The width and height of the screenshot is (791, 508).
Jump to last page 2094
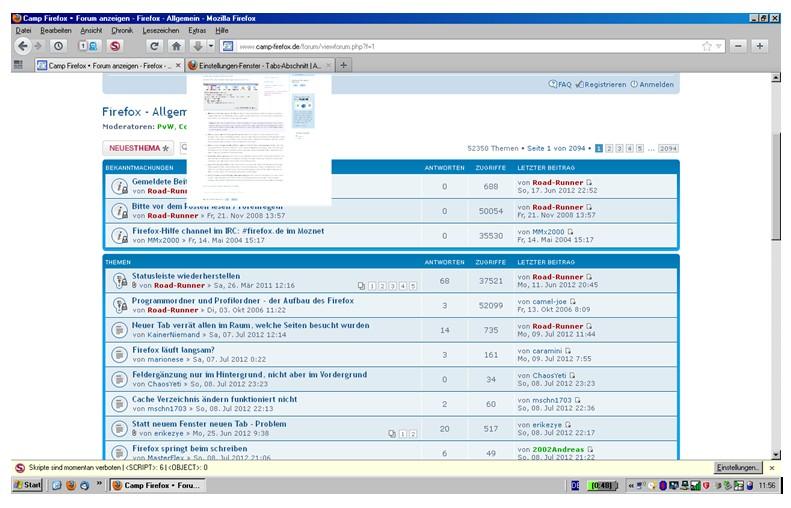click(x=668, y=148)
